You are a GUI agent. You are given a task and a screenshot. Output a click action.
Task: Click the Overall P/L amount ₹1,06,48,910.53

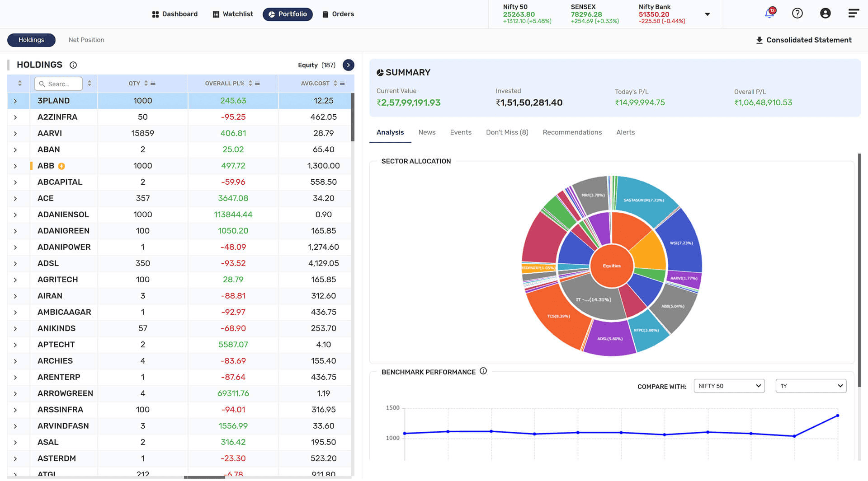[763, 103]
